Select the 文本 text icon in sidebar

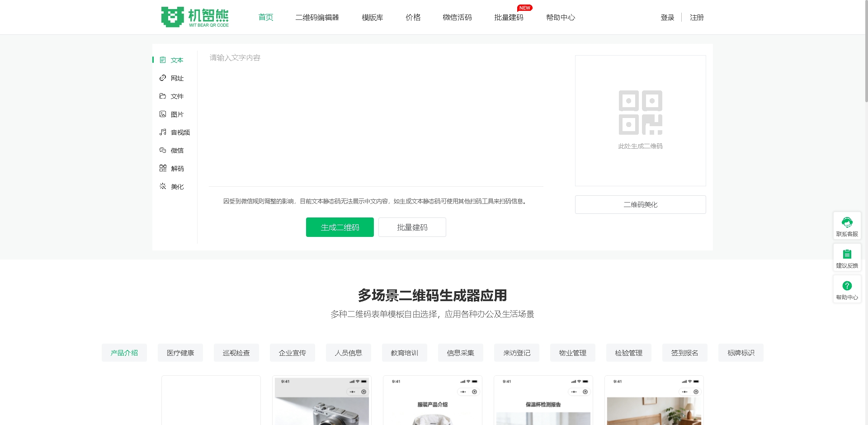(163, 60)
